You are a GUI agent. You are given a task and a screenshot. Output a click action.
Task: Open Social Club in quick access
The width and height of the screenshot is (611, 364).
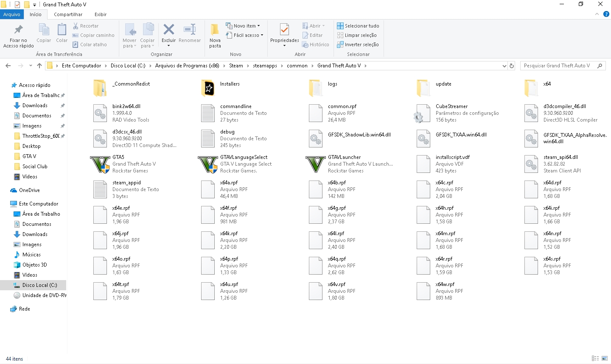[x=35, y=167]
